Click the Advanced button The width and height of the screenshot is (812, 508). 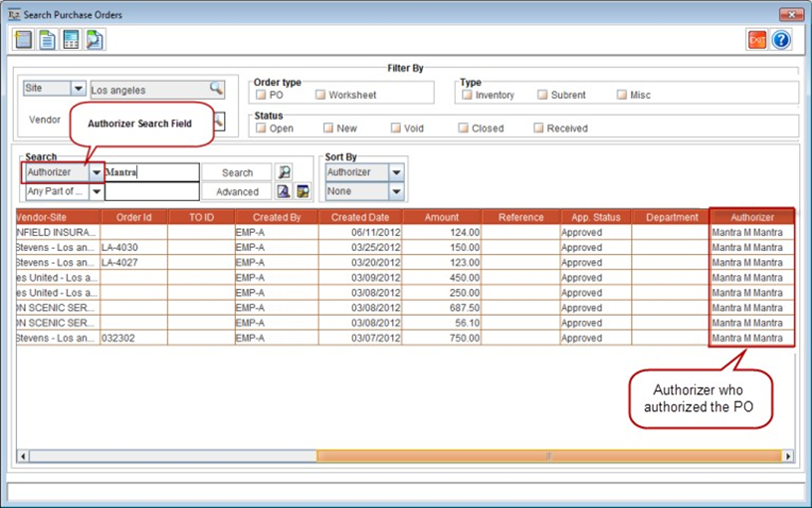(x=237, y=191)
